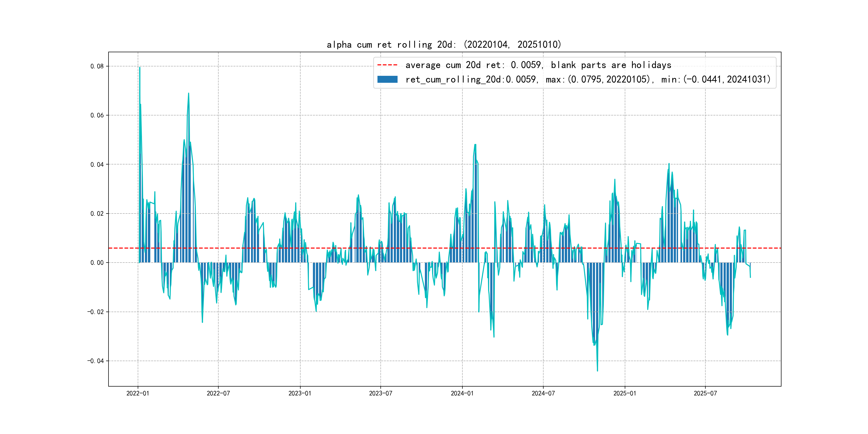Click the 2023-01 x-axis tick label
This screenshot has height=434, width=868.
(x=300, y=393)
